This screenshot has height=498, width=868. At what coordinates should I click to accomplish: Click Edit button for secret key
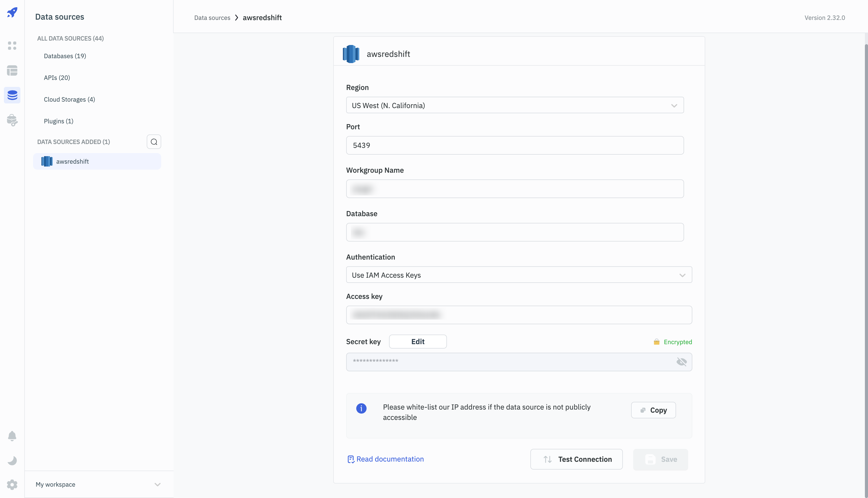[x=417, y=341]
